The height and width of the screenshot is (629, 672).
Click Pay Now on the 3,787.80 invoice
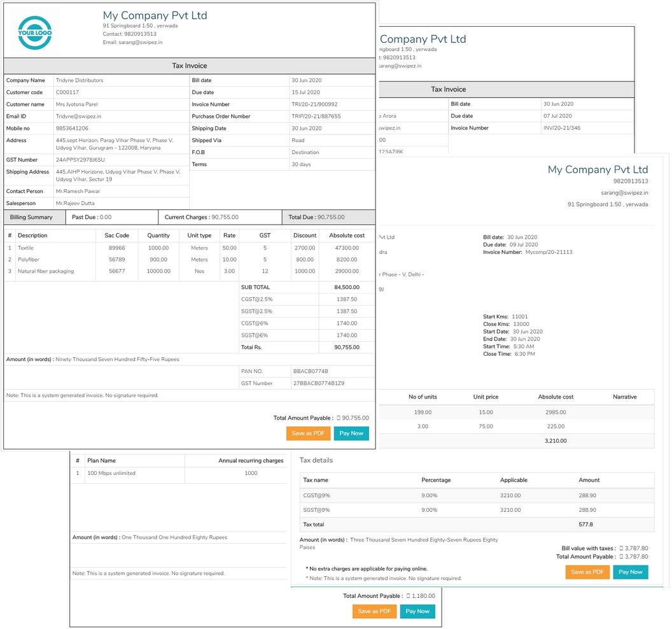pos(630,572)
